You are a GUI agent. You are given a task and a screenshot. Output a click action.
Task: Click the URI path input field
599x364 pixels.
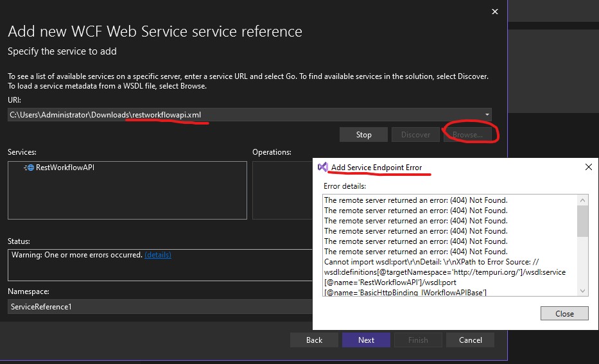(x=244, y=115)
